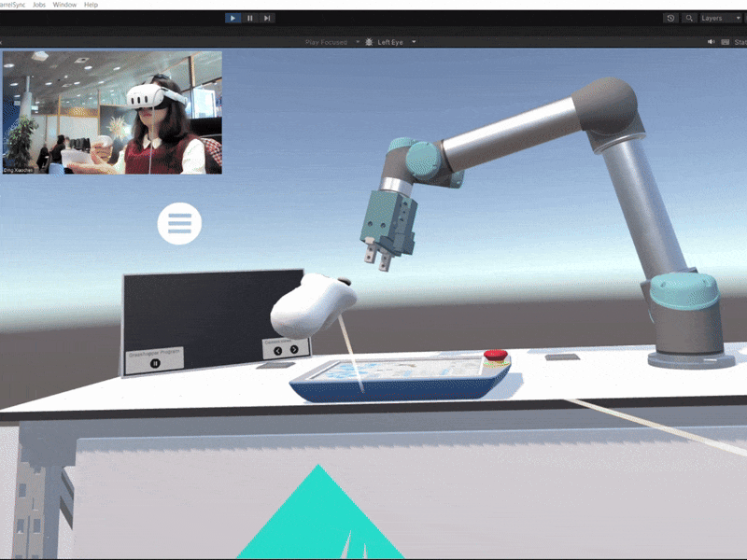Click the Pause button in the toolbar
Image resolution: width=747 pixels, height=560 pixels.
pyautogui.click(x=250, y=18)
